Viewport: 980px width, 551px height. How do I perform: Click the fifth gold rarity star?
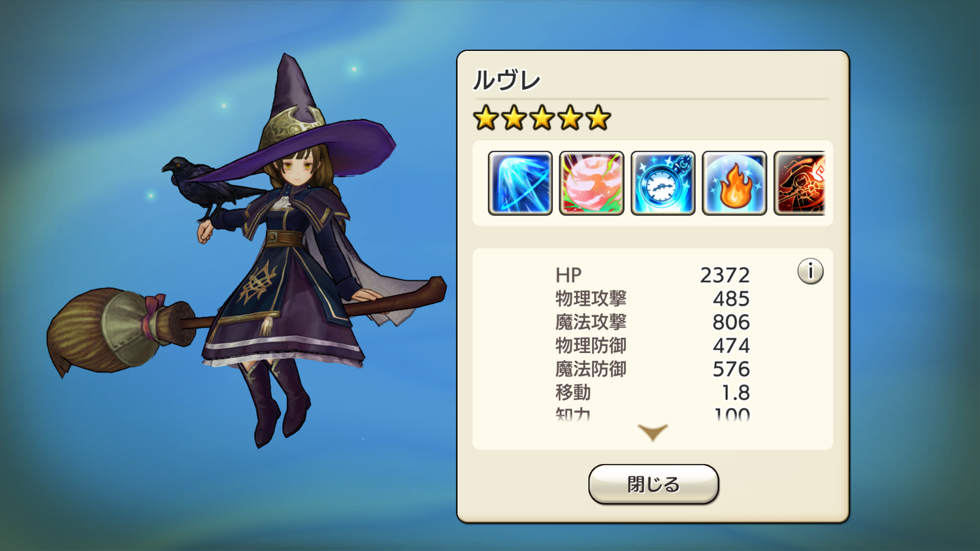point(598,118)
